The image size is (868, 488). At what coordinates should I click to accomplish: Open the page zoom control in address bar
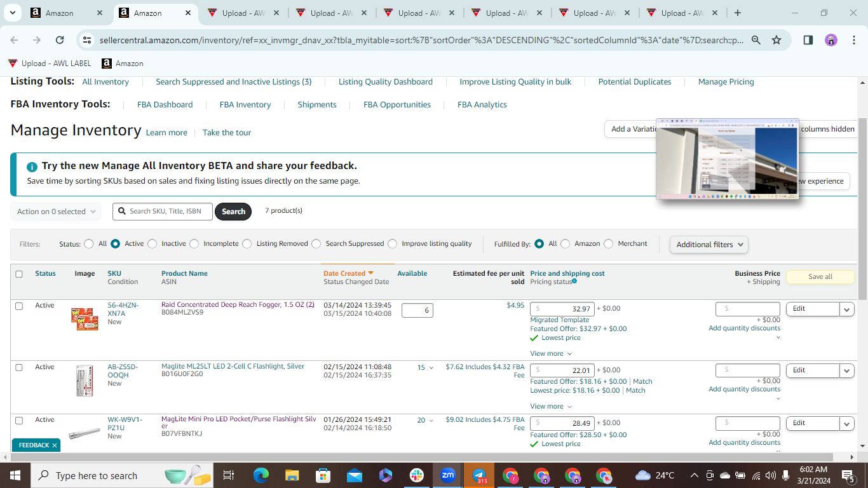point(756,40)
